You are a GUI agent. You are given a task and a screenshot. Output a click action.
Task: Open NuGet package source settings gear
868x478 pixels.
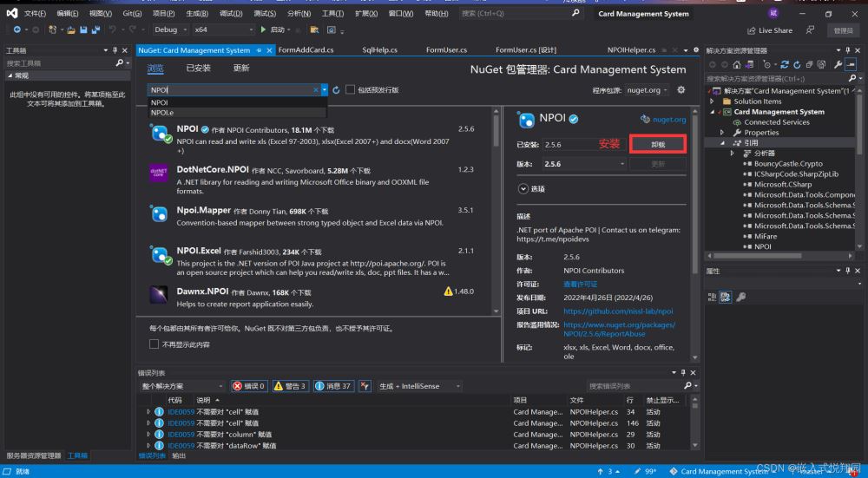(x=681, y=89)
